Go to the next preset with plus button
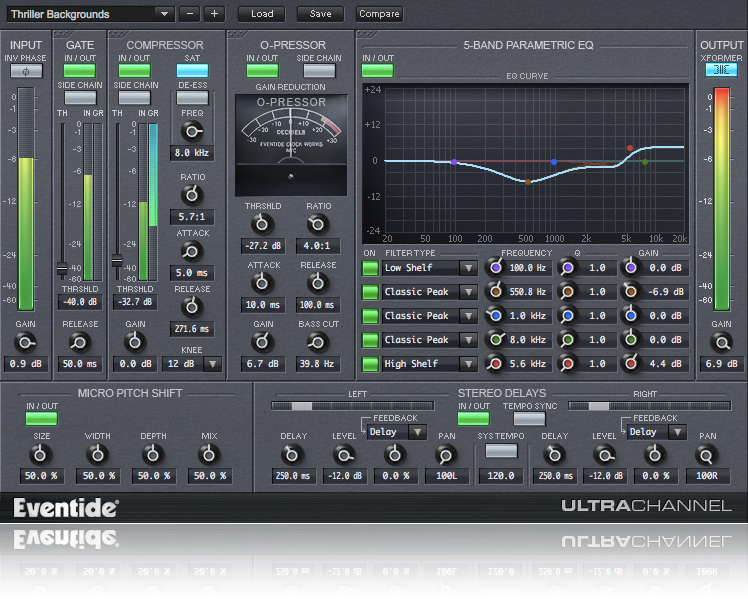748x600 pixels. pyautogui.click(x=214, y=14)
